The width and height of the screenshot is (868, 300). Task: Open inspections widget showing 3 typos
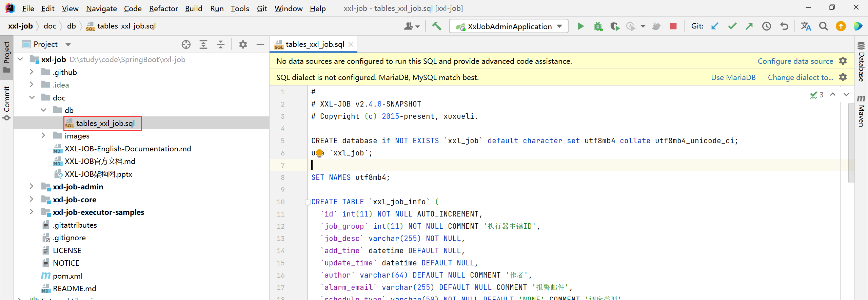[816, 95]
